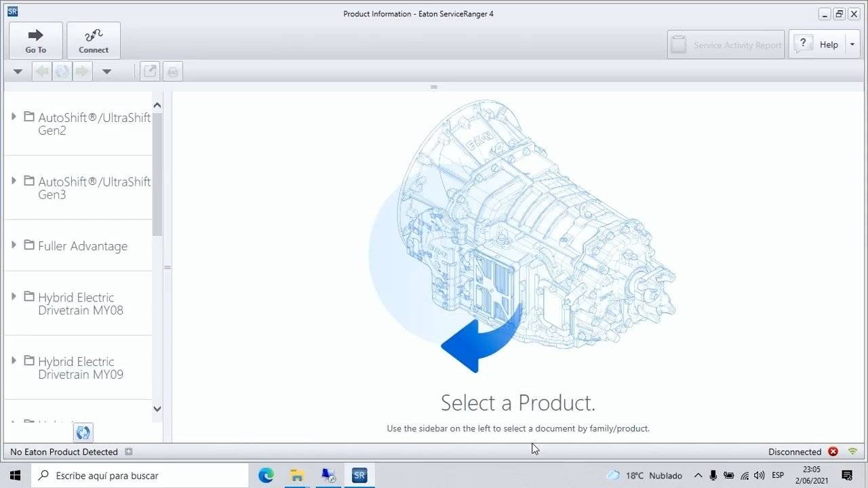The image size is (868, 488).
Task: Expand the No Eaton Product Detected plus icon
Action: (x=129, y=451)
